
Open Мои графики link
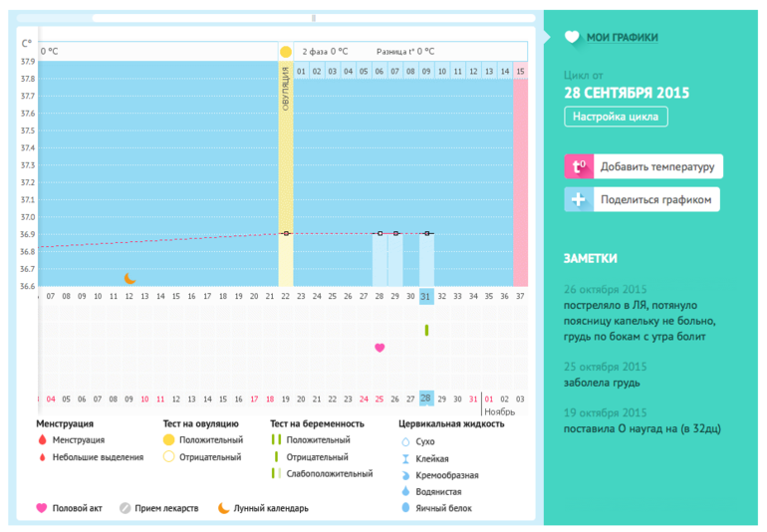622,37
